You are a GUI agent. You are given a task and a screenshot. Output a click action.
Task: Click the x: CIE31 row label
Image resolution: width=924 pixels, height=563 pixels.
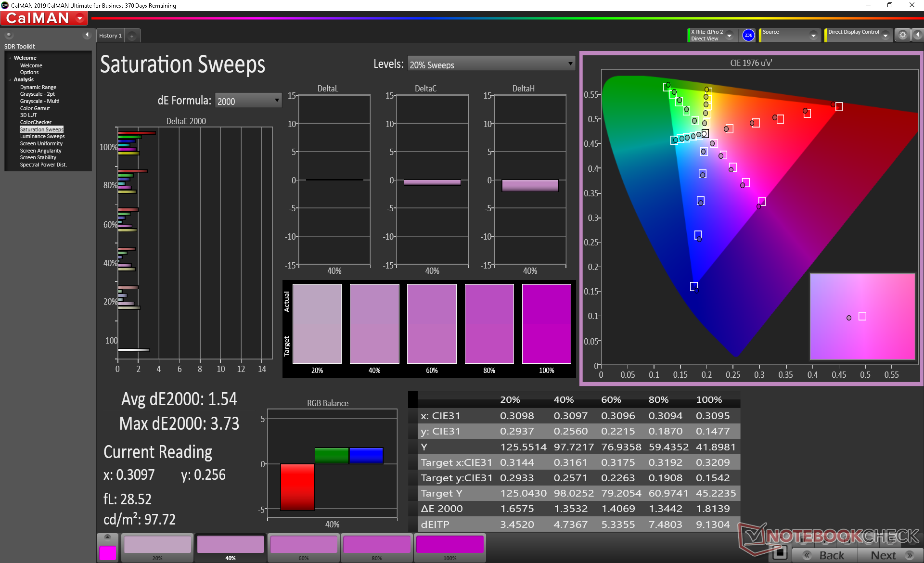[x=440, y=416]
